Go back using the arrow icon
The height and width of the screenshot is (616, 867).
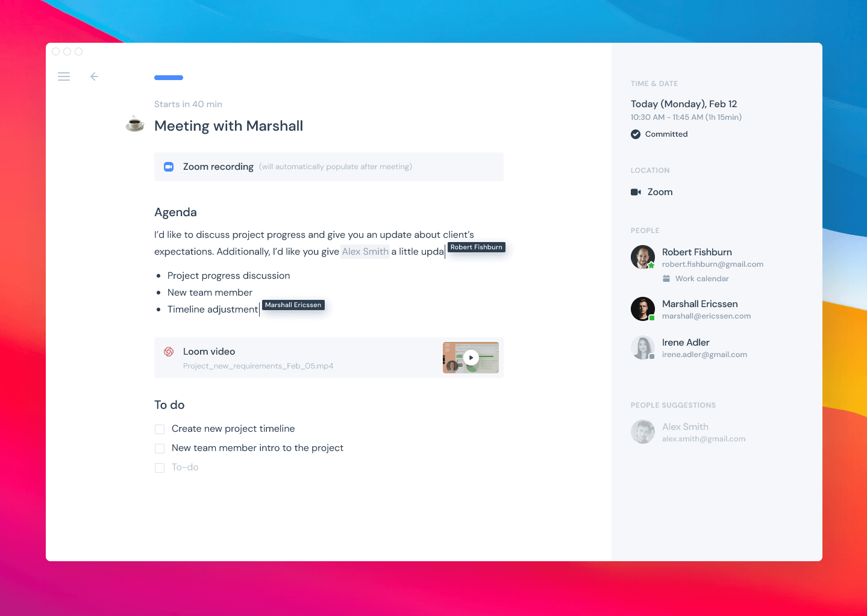point(94,76)
